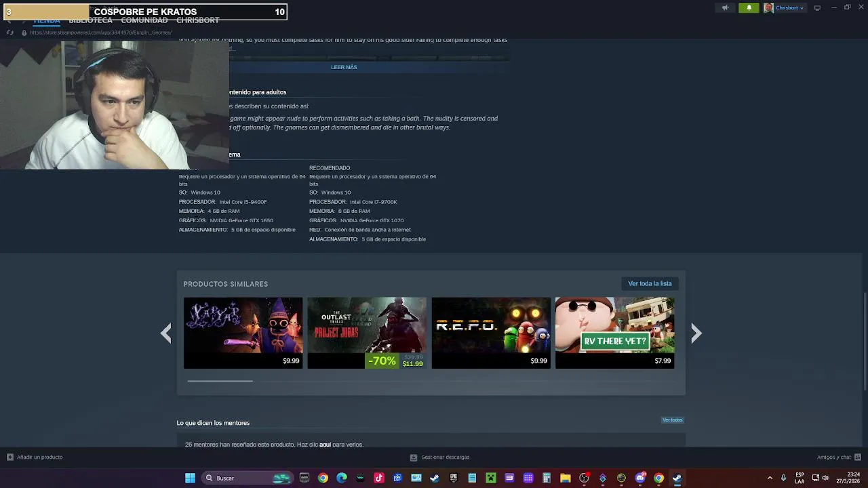Change ESP LAA keyboard language
The width and height of the screenshot is (868, 488).
pos(800,478)
